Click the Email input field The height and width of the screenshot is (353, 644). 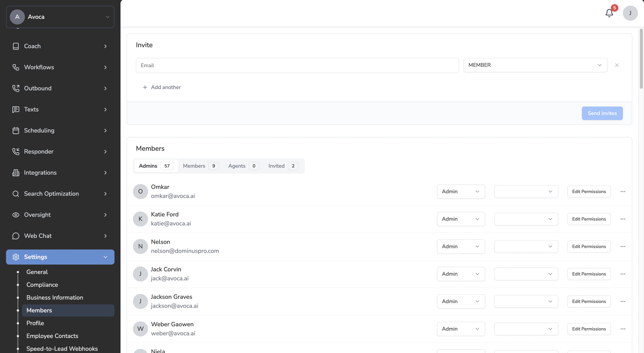point(297,65)
